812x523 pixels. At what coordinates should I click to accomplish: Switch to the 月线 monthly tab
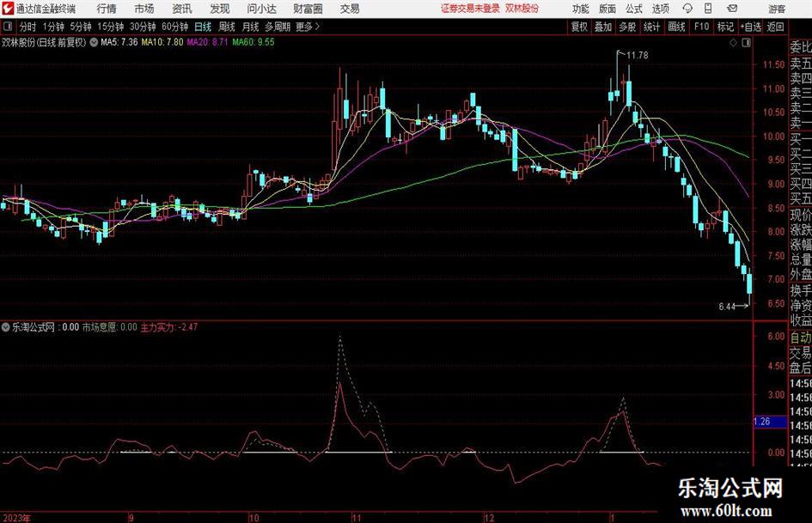pos(251,27)
